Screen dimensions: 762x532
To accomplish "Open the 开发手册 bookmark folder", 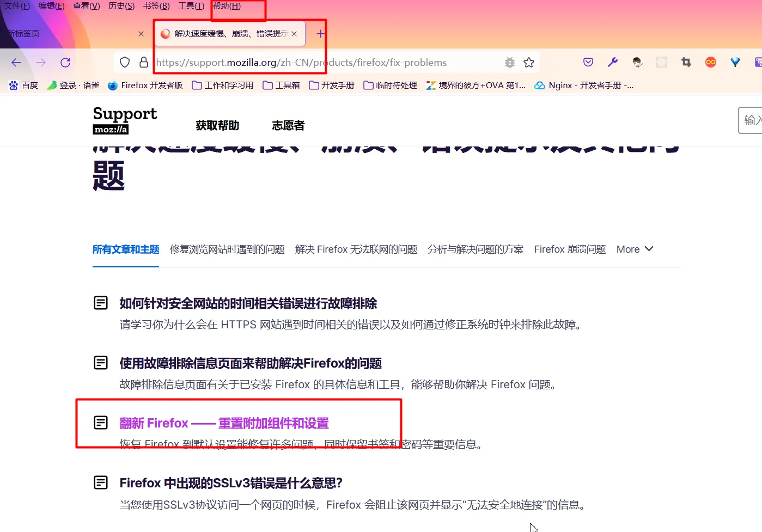I will tap(332, 85).
